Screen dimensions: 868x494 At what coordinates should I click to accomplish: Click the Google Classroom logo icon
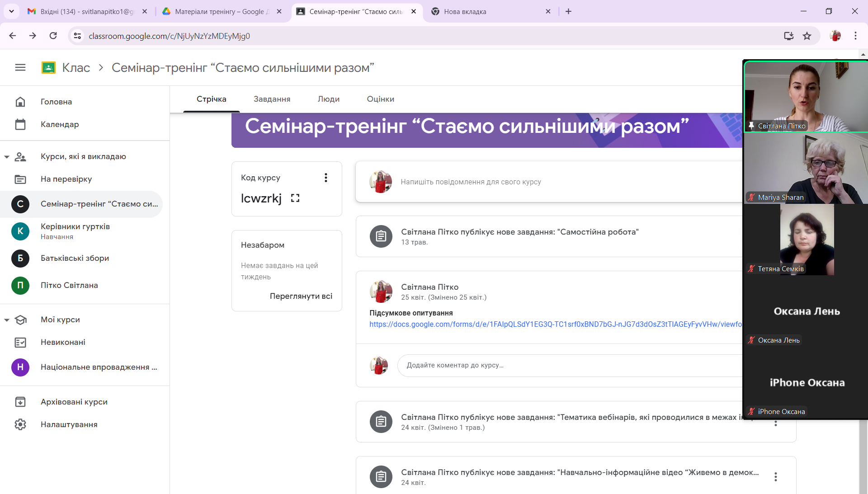click(48, 68)
